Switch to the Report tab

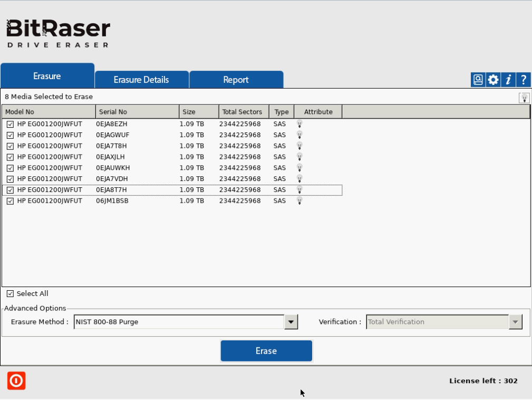point(236,80)
